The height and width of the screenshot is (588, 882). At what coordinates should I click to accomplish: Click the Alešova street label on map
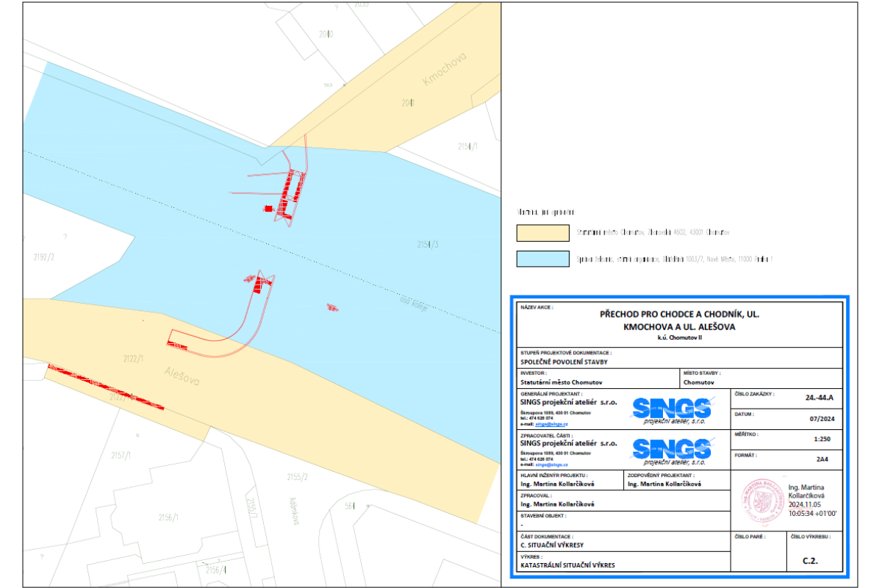[x=182, y=376]
